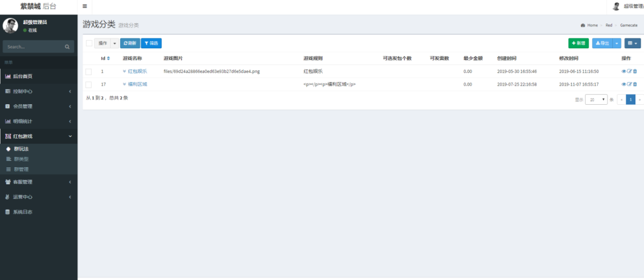This screenshot has width=644, height=280.
Task: Click the 游戏规则 column header
Action: [x=313, y=58]
